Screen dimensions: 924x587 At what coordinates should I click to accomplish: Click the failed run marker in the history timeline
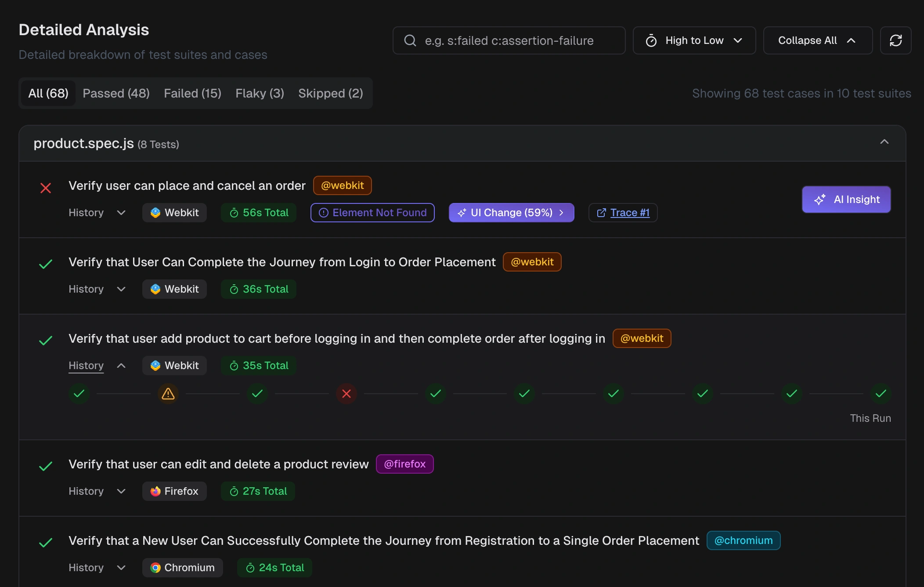pyautogui.click(x=346, y=394)
